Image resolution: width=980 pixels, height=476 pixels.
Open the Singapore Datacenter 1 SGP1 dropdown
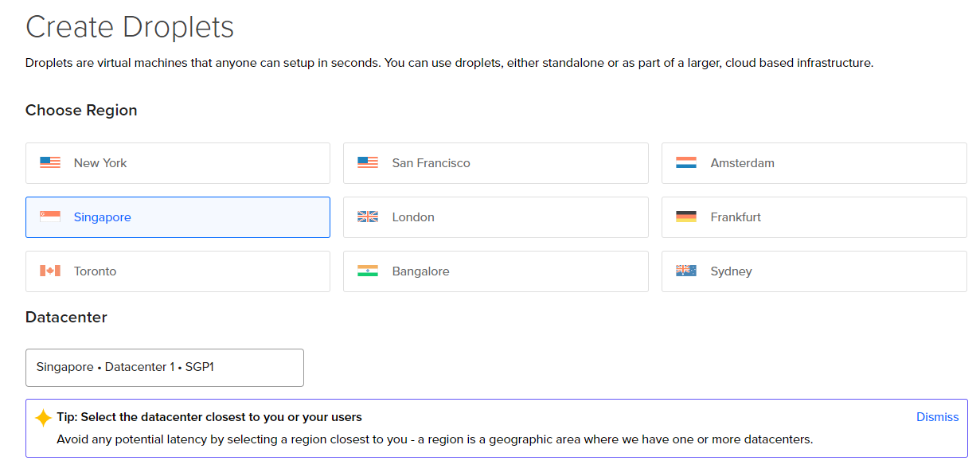click(x=165, y=368)
